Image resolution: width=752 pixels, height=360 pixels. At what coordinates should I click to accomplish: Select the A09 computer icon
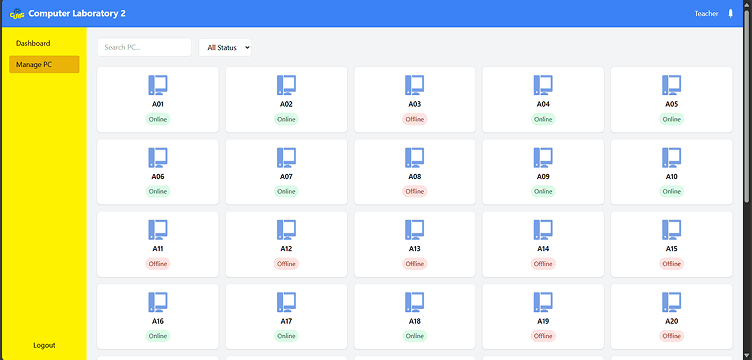point(543,157)
